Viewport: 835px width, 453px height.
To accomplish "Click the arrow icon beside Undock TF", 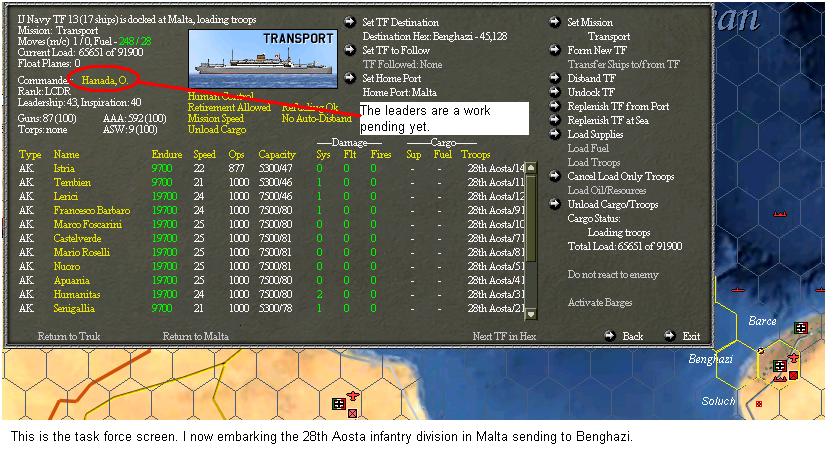I will coord(555,92).
